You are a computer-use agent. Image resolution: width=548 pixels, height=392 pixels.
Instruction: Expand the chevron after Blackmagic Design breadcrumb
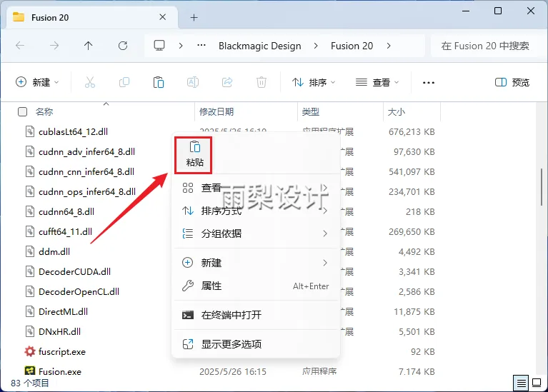316,46
